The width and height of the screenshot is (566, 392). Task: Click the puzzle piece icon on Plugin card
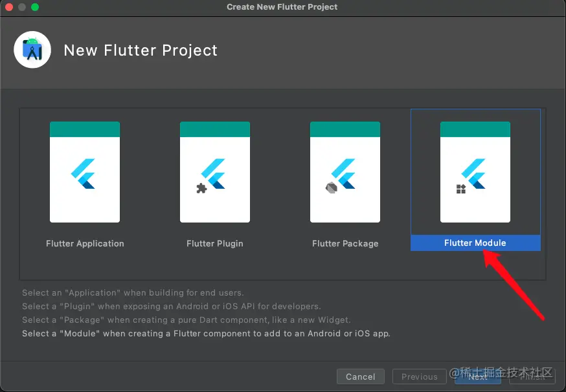coord(201,188)
